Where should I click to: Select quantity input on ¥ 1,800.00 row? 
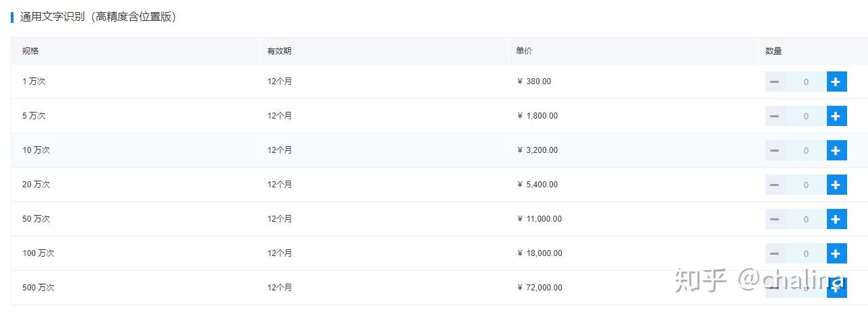point(806,116)
